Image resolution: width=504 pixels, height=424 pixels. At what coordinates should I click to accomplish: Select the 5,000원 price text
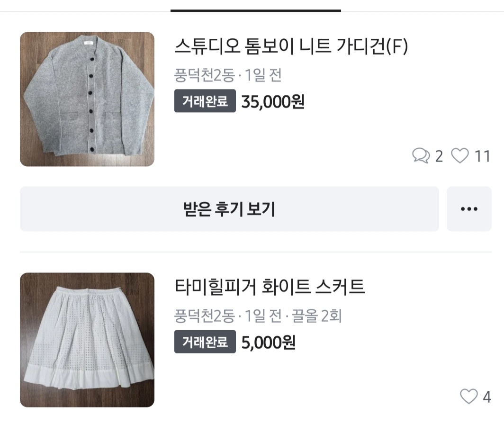pyautogui.click(x=268, y=342)
